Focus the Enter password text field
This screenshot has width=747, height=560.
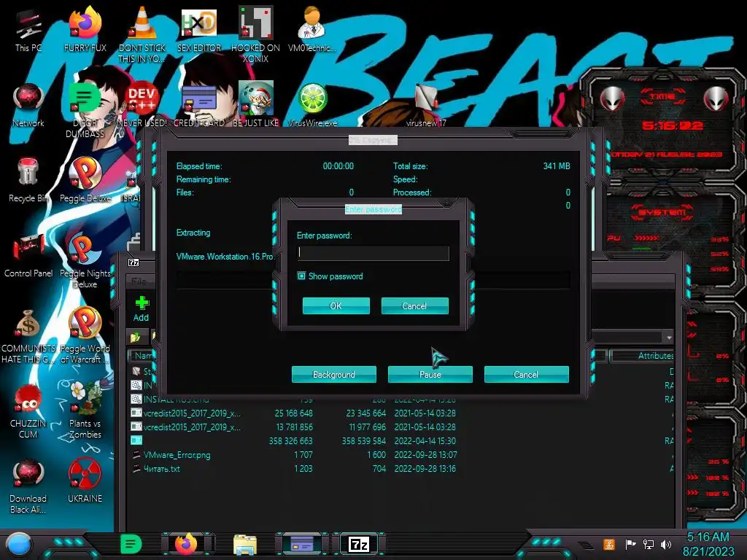click(373, 253)
